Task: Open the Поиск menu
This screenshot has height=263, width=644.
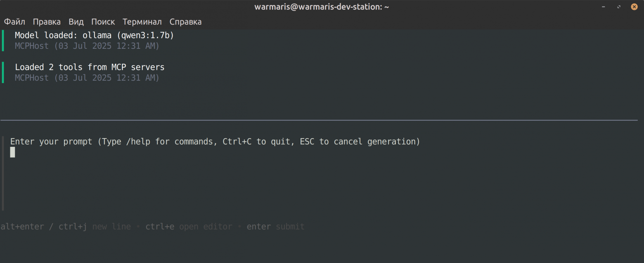Action: tap(103, 22)
